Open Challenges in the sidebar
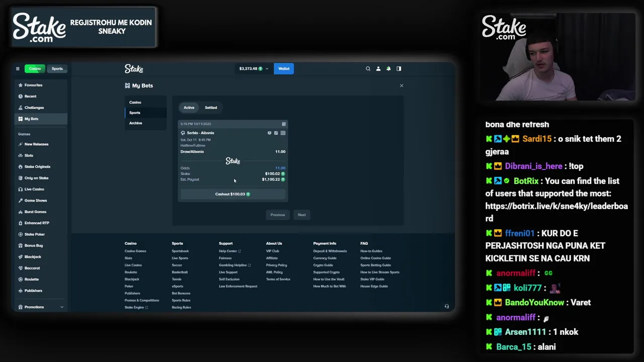This screenshot has height=362, width=644. click(x=41, y=108)
